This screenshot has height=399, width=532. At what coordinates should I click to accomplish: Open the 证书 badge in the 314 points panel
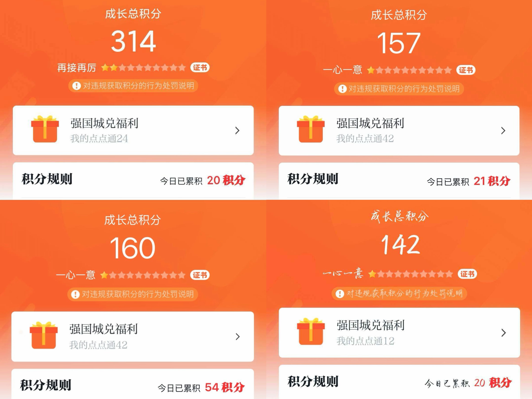[200, 68]
